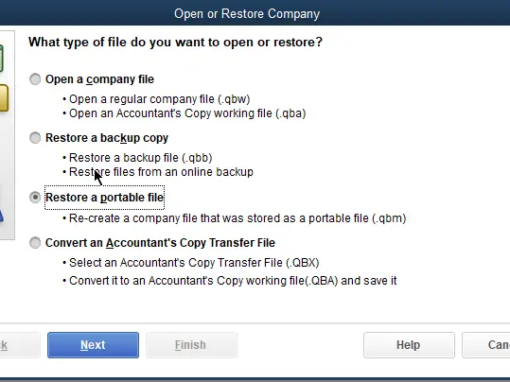
Task: Select the 'Restore a portable file' radio button
Action: [x=35, y=197]
